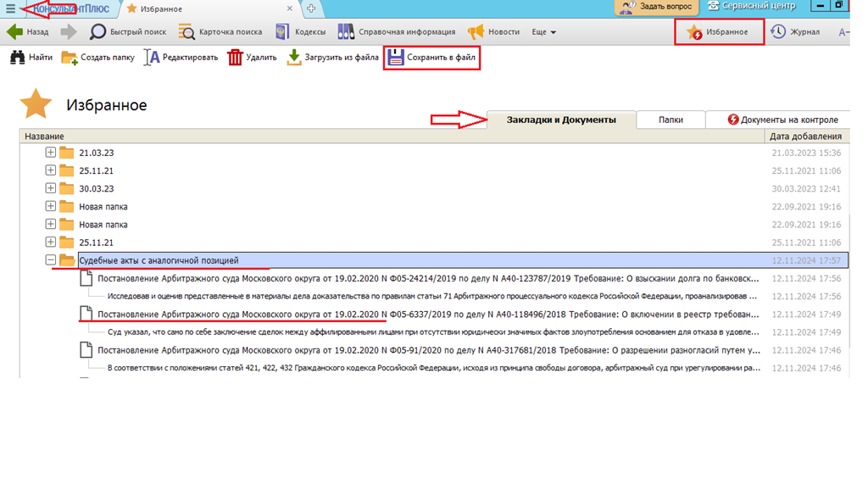
Task: Expand the 21.03.23 folder
Action: [x=51, y=153]
